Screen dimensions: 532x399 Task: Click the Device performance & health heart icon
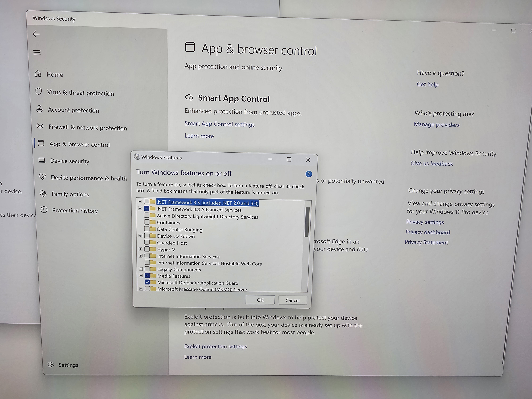tap(42, 177)
